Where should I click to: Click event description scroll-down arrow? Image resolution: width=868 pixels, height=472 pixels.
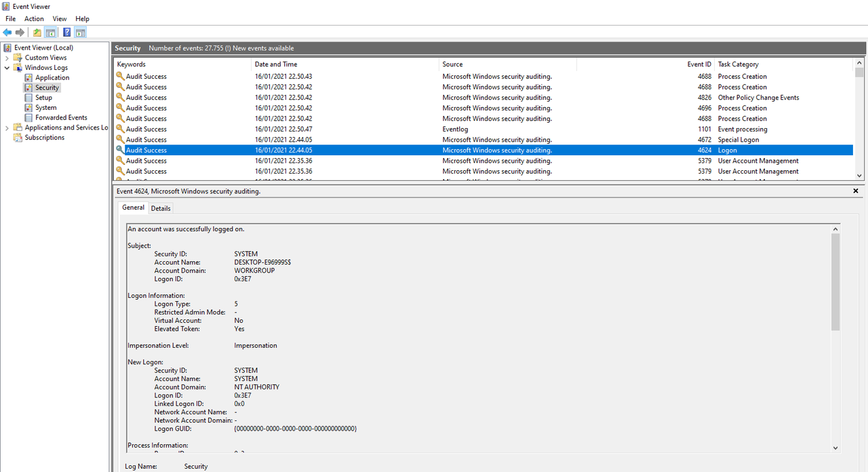(x=835, y=448)
